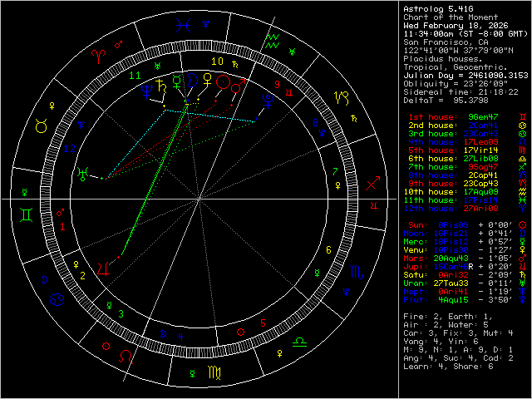Select the large yellow Venus symbol in the chart
Image resolution: width=532 pixels, height=399 pixels.
click(x=207, y=81)
